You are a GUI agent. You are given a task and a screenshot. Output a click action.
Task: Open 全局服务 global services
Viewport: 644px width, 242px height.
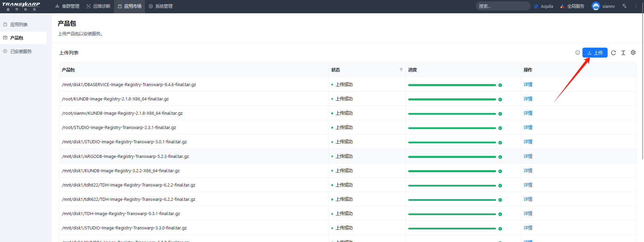pyautogui.click(x=572, y=6)
